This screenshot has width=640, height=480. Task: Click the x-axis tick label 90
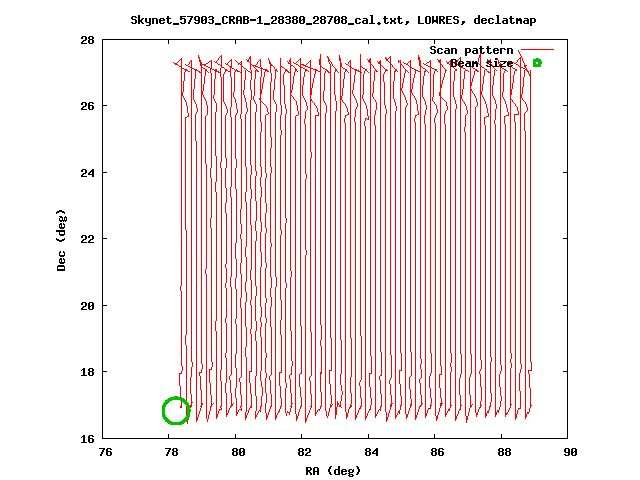click(x=568, y=452)
